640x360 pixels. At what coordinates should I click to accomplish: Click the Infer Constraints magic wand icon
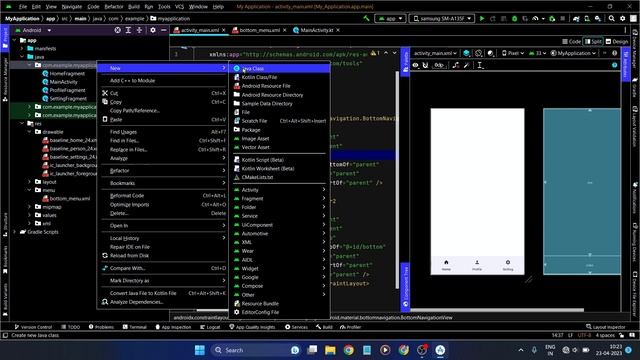(467, 65)
